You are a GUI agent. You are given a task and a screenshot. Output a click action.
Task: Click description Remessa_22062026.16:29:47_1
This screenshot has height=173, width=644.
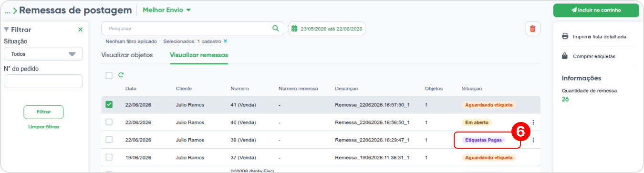372,140
